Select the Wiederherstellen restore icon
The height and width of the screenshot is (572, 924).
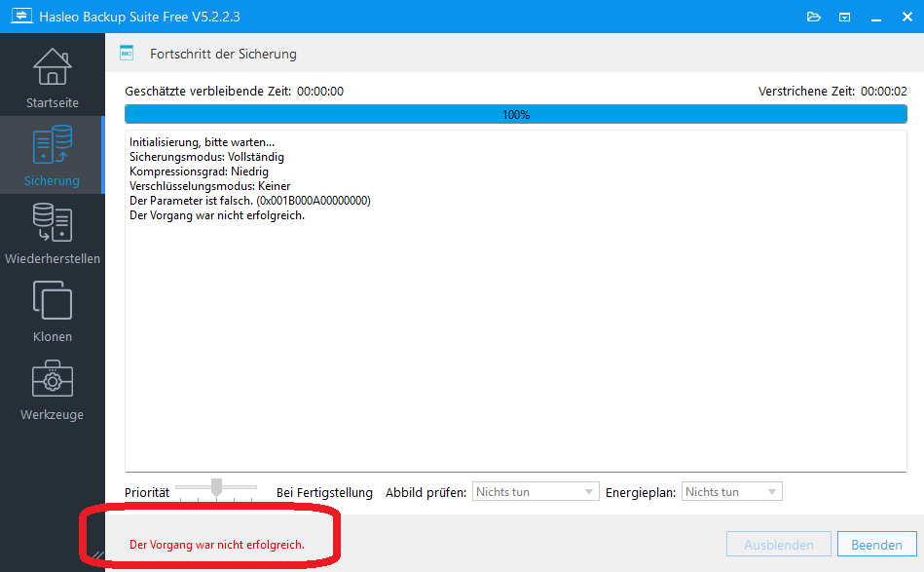tap(52, 222)
